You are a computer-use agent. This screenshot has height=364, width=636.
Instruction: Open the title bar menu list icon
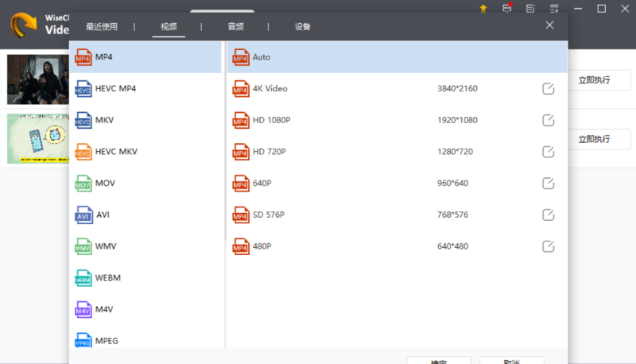pyautogui.click(x=531, y=9)
